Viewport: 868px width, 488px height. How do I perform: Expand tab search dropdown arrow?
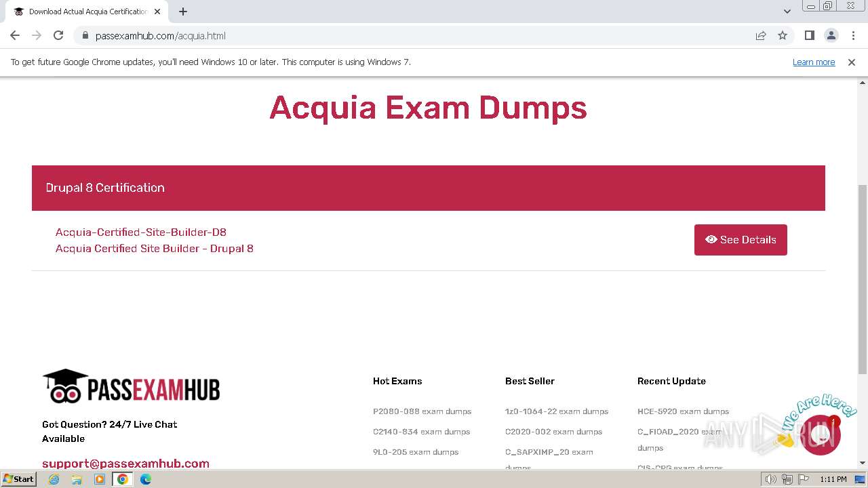coord(787,12)
